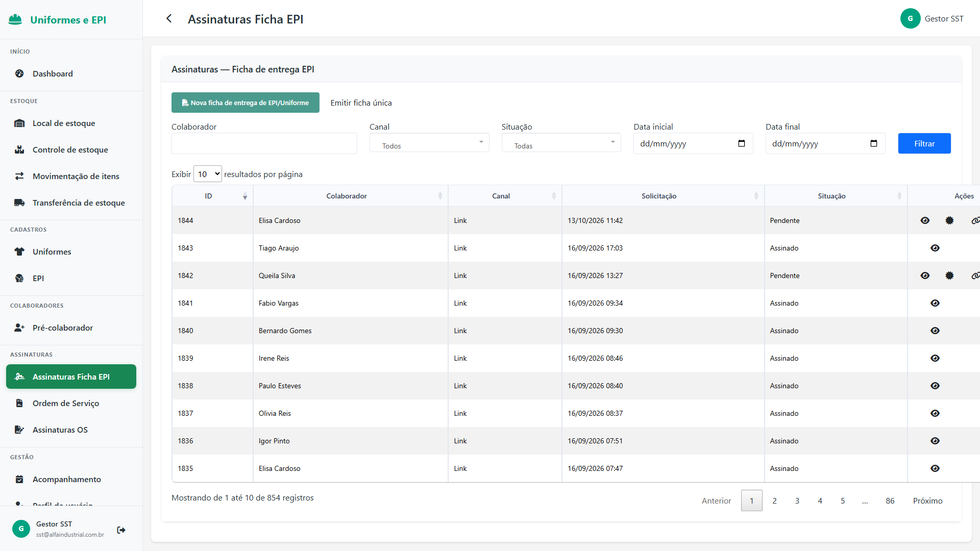The width and height of the screenshot is (980, 551).
Task: Click the logout icon near Gestor SST
Action: tap(121, 530)
